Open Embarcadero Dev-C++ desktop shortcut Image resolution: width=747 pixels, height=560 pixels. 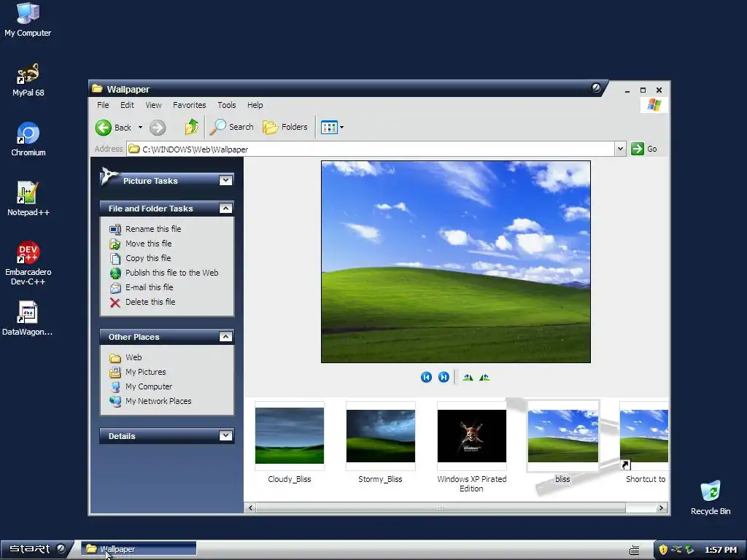pyautogui.click(x=28, y=263)
